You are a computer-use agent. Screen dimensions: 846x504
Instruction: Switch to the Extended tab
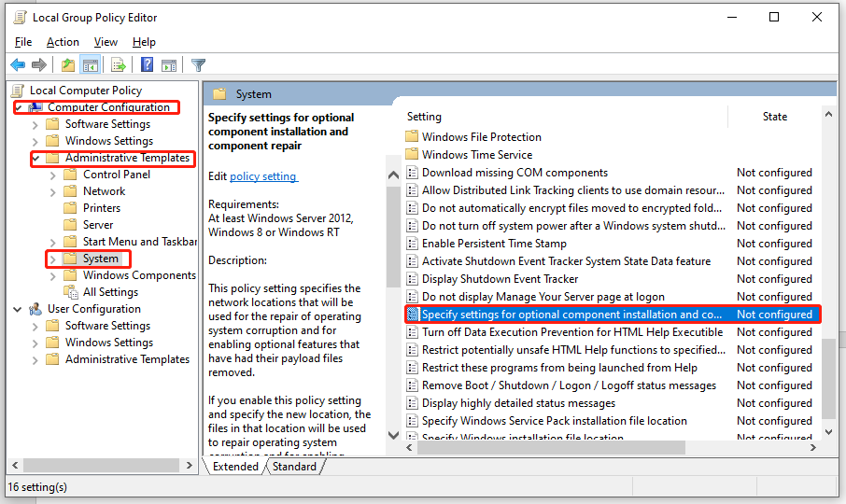235,467
